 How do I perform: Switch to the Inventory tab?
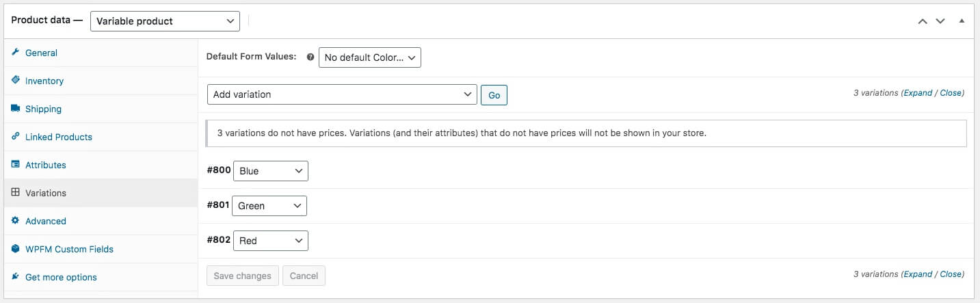(x=44, y=81)
